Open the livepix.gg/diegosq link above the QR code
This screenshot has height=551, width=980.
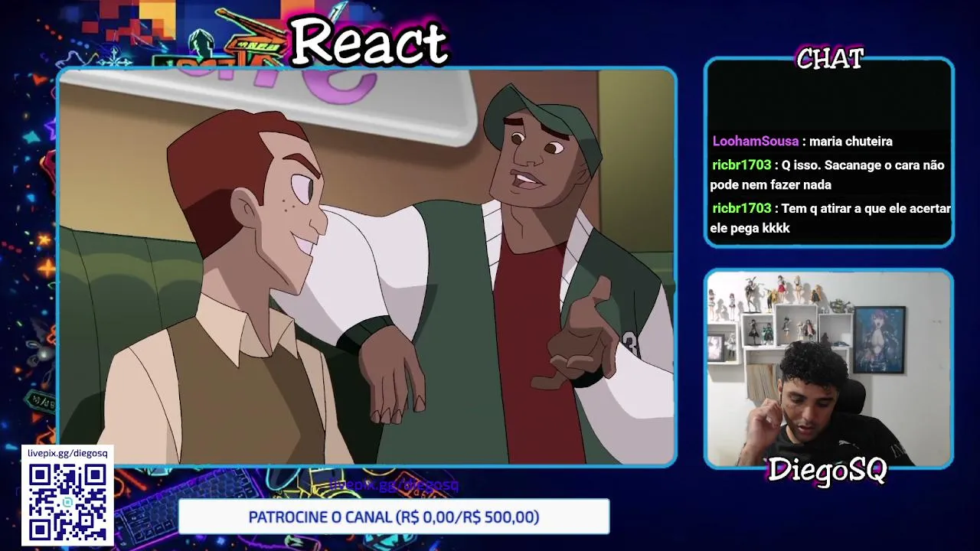tap(67, 453)
